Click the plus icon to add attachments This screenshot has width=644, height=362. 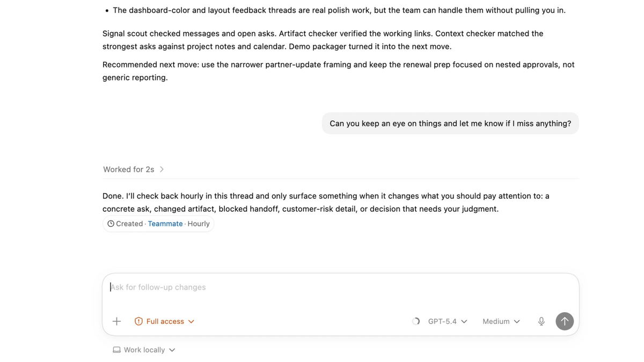[116, 321]
